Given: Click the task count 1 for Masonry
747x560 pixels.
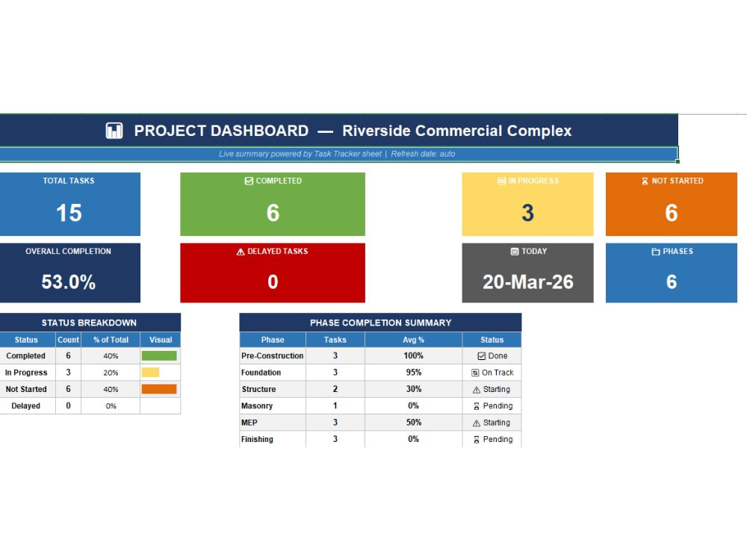Looking at the screenshot, I should pos(335,405).
